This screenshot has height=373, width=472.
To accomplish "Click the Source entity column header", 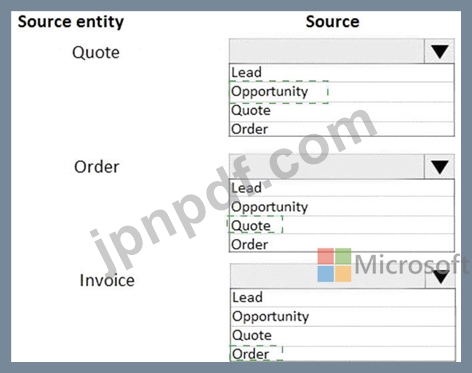I will pyautogui.click(x=71, y=22).
